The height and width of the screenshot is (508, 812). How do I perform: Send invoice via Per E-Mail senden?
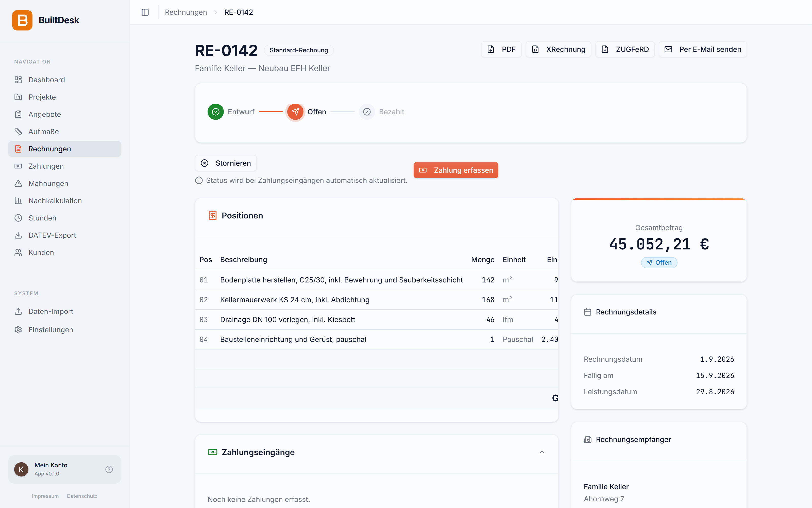coord(703,49)
